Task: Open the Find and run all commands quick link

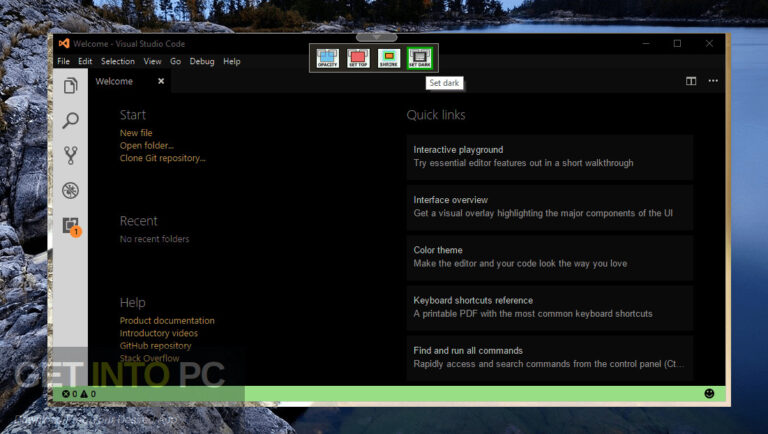Action: [x=550, y=358]
